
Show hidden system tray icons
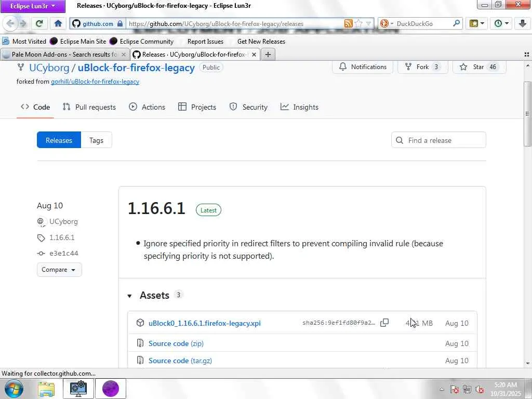(x=442, y=389)
